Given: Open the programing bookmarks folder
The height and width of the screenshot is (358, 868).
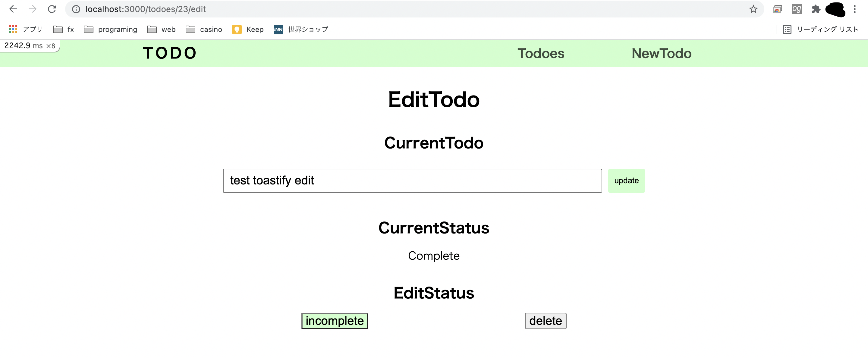Looking at the screenshot, I should (x=111, y=29).
